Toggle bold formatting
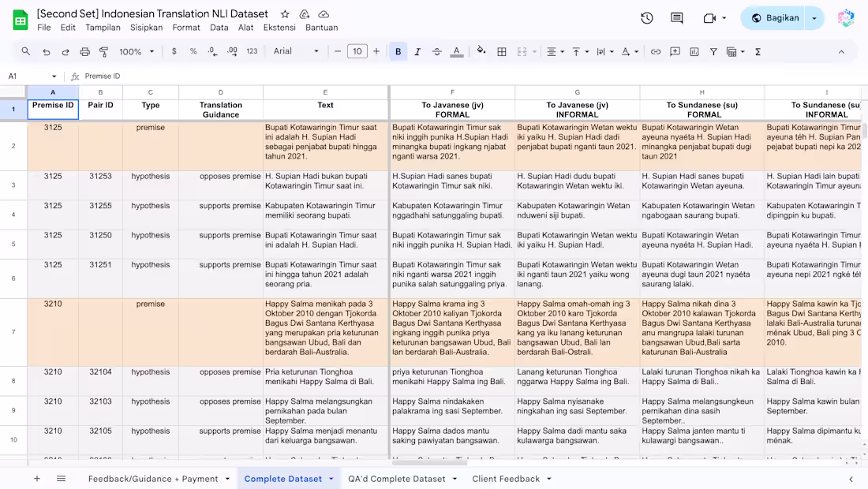 398,51
